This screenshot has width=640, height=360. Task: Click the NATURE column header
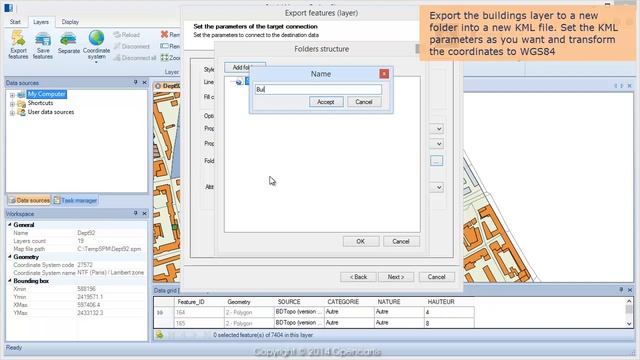[389, 302]
